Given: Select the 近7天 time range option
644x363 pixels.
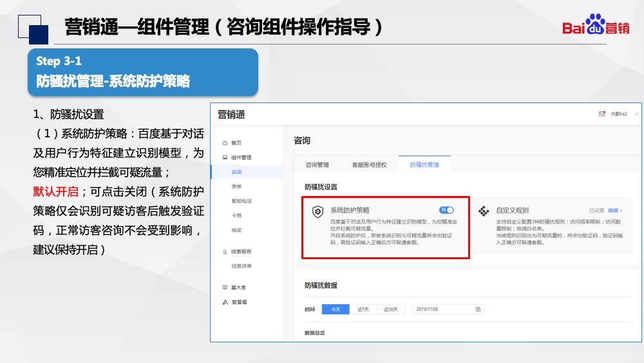Looking at the screenshot, I should 363,309.
